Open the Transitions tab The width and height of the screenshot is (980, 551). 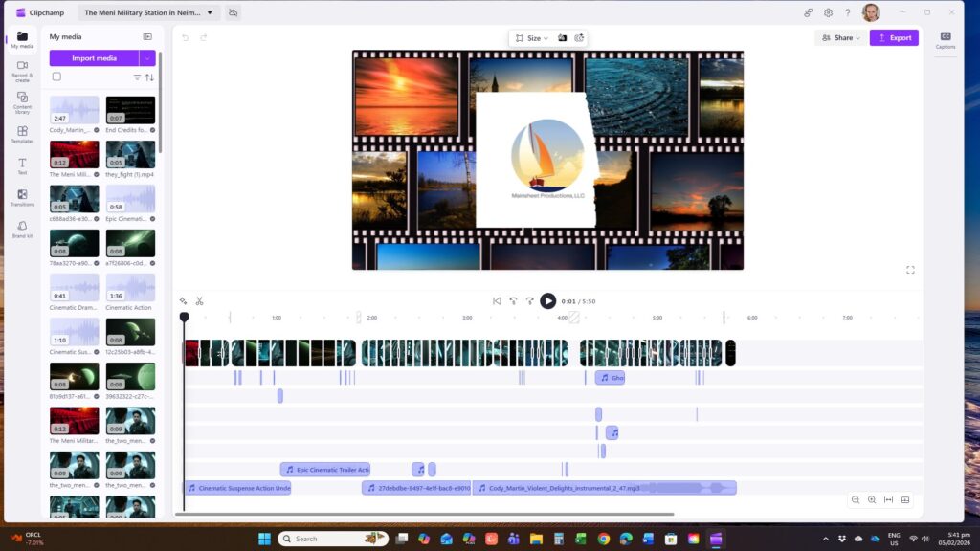pos(22,197)
